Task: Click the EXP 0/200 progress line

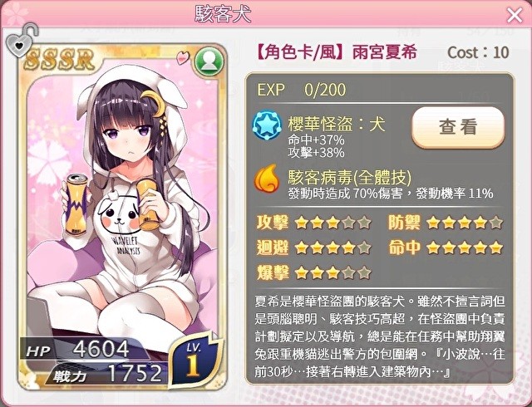Action: click(302, 90)
